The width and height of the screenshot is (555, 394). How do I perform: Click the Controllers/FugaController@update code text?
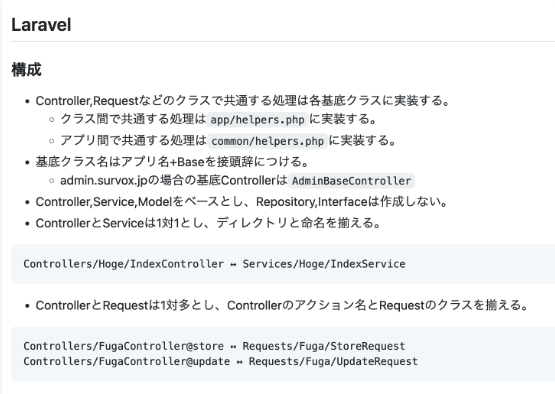(127, 361)
